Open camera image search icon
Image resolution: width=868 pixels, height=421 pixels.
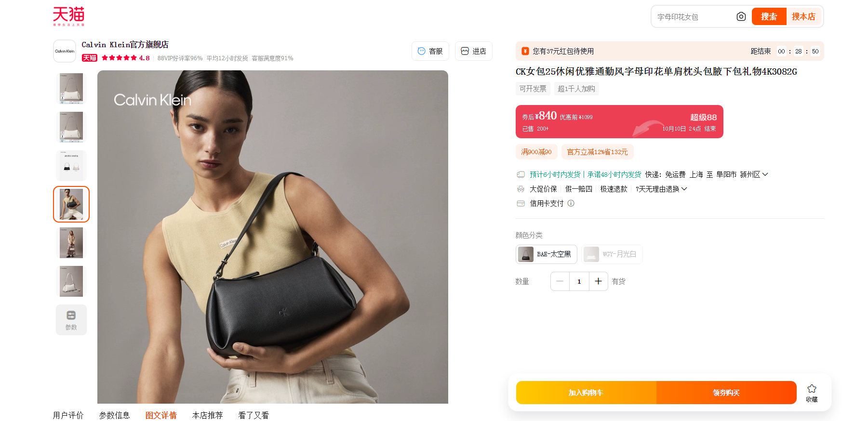coord(741,16)
